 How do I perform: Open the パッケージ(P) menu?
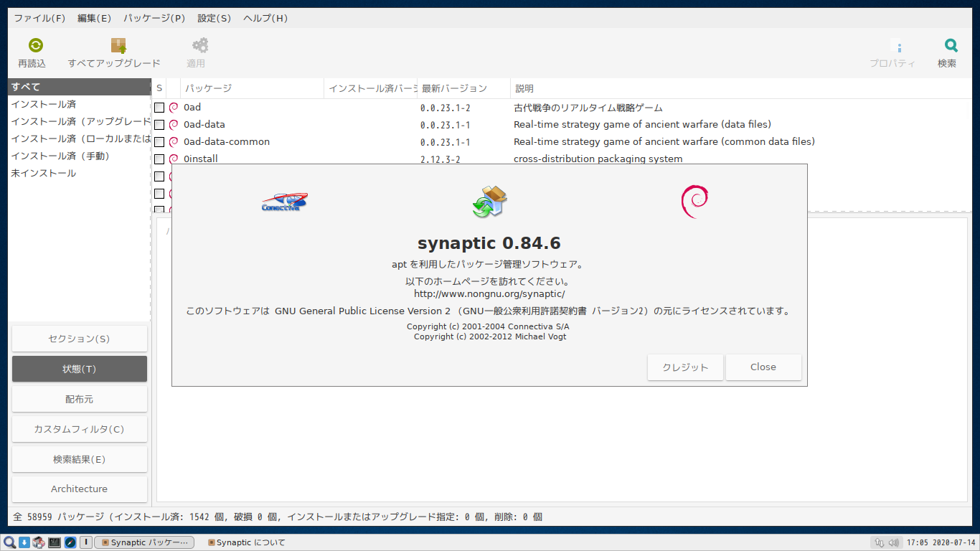pos(154,18)
